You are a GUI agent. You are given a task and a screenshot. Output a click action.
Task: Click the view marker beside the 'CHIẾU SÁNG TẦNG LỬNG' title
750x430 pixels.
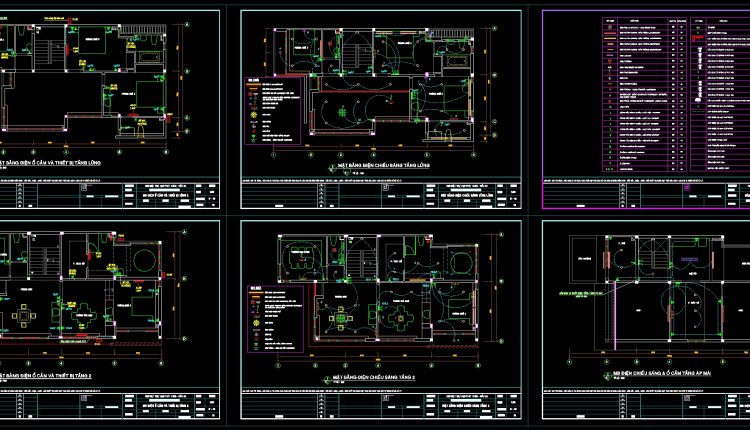pos(332,168)
